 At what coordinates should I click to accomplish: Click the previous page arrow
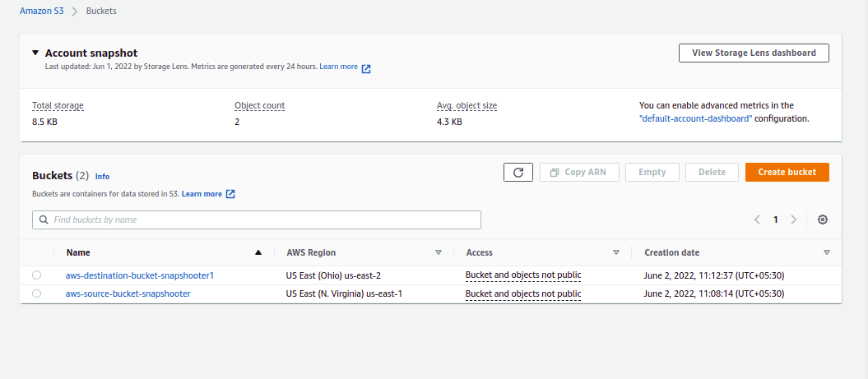click(758, 220)
